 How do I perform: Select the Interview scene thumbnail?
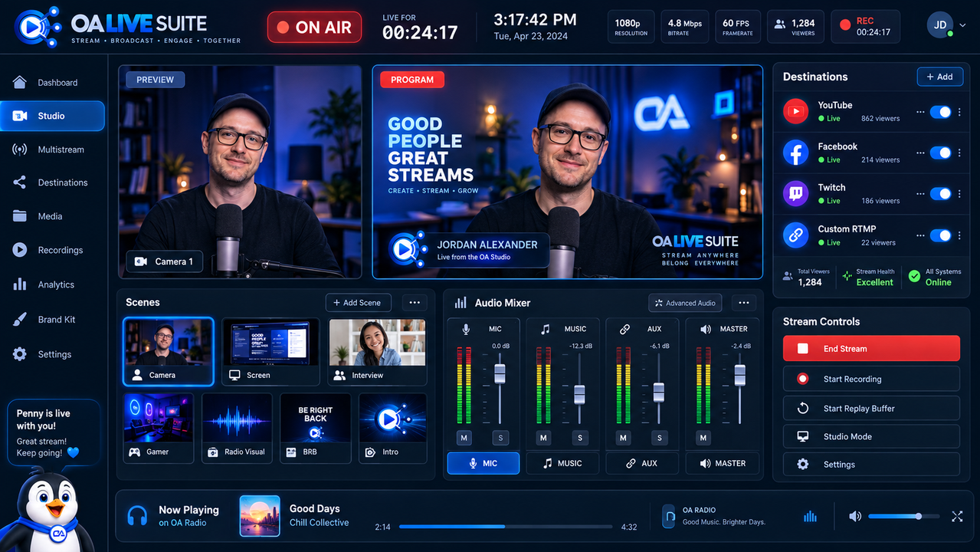click(377, 352)
